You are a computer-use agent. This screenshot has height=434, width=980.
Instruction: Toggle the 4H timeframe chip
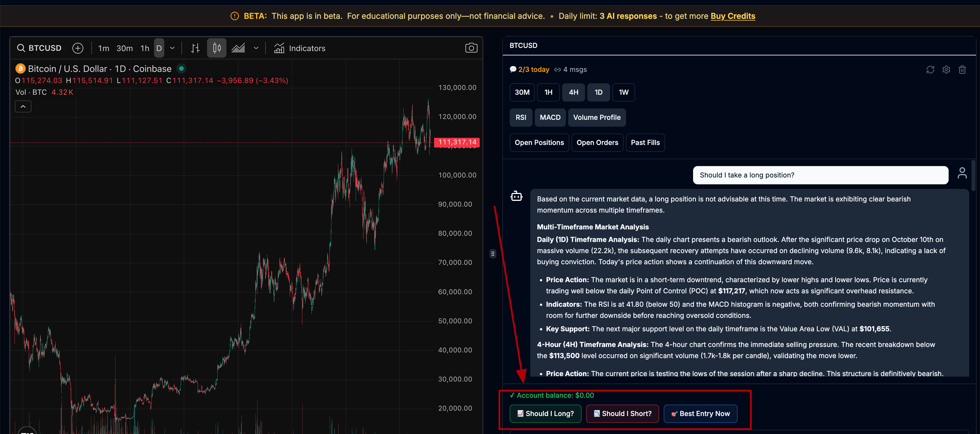tap(573, 92)
